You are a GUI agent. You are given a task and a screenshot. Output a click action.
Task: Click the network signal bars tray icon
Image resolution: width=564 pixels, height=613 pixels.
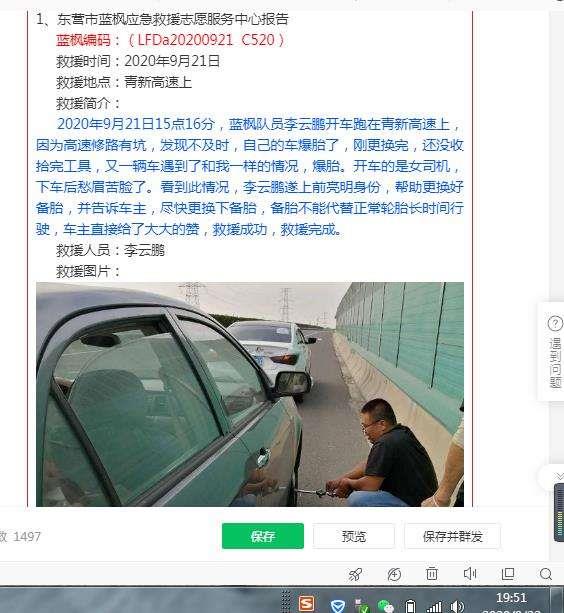point(434,607)
